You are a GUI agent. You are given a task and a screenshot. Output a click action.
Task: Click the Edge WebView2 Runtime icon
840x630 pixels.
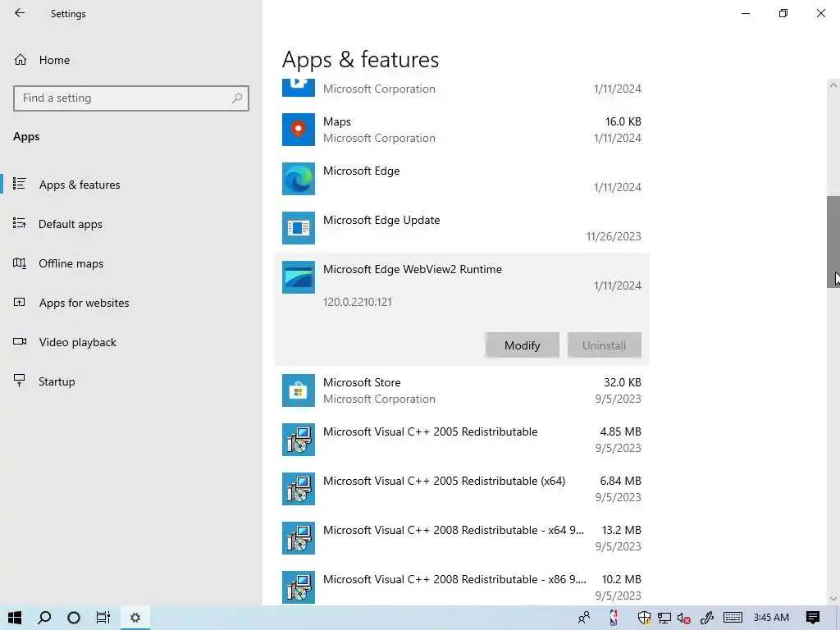299,277
